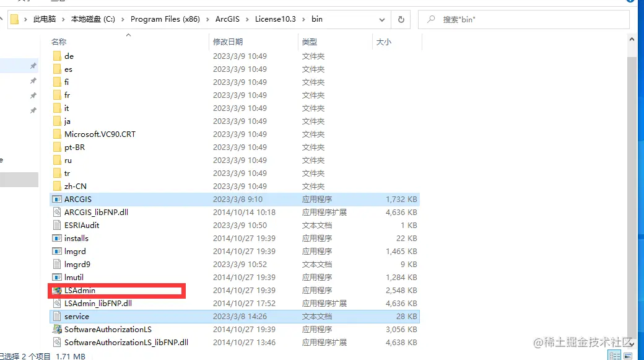Select the LSAdmin_libFNP.dll file icon
The image size is (644, 360).
57,303
